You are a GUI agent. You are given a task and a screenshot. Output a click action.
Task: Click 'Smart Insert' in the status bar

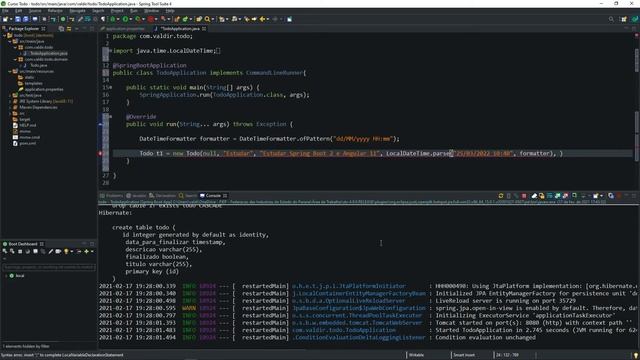[x=464, y=355]
